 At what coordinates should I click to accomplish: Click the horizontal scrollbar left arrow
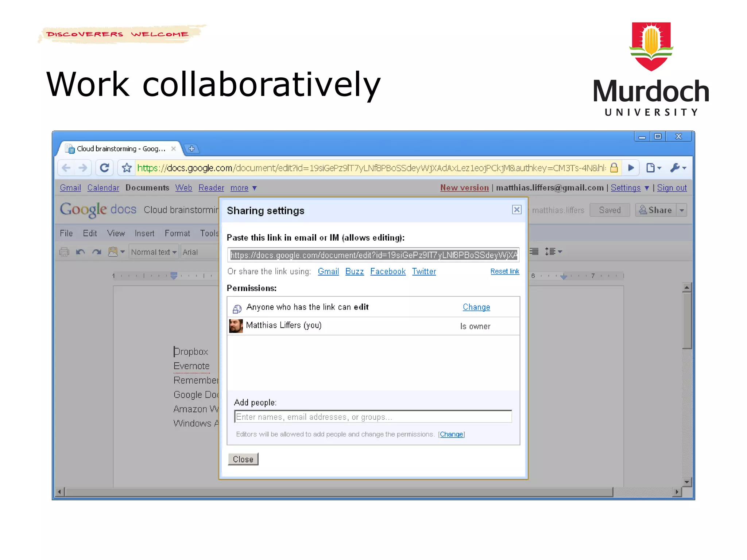(x=59, y=492)
